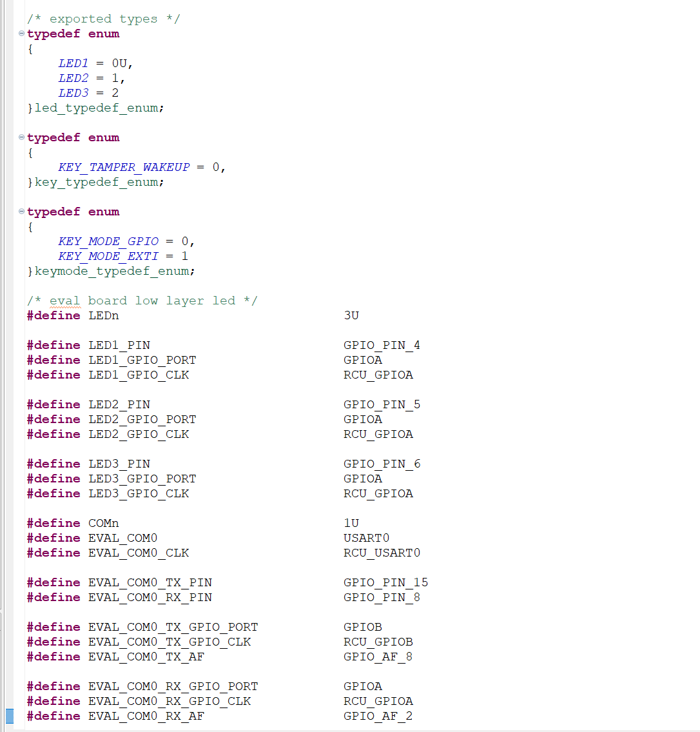Click the KEY_TAMPER_WAKEUP enumerator

(124, 167)
